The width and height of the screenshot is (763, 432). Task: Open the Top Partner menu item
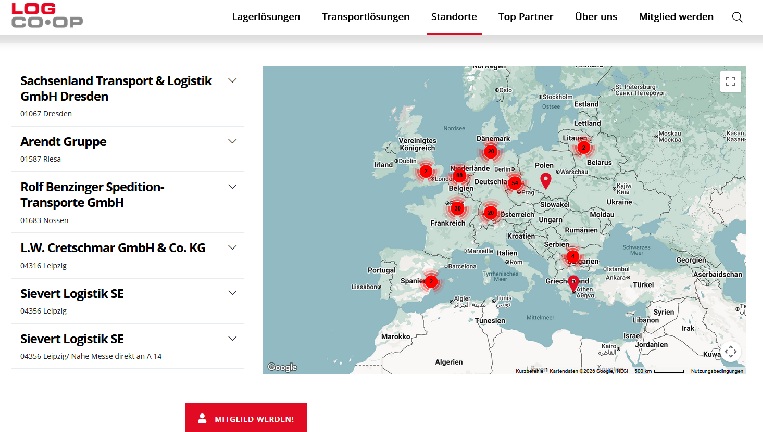coord(526,17)
